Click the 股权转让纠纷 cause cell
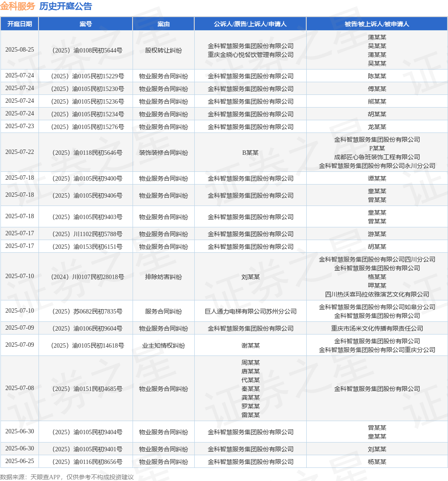 (164, 50)
